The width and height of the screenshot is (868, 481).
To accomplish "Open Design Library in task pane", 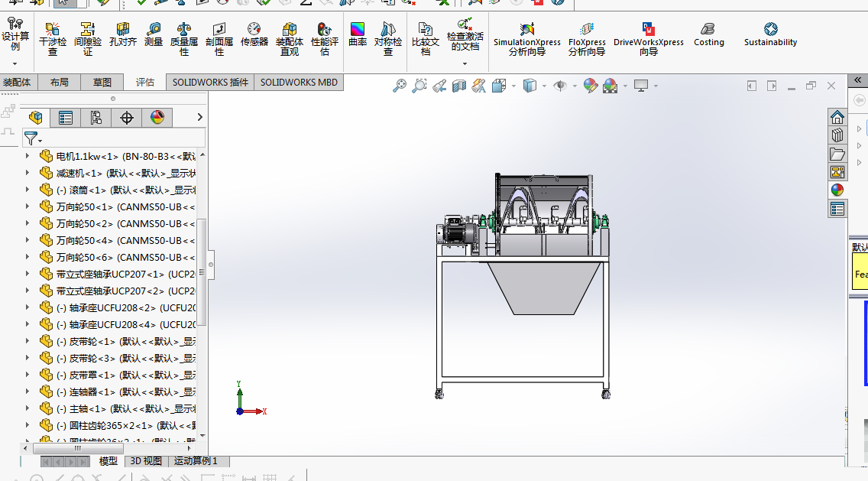I will point(837,135).
